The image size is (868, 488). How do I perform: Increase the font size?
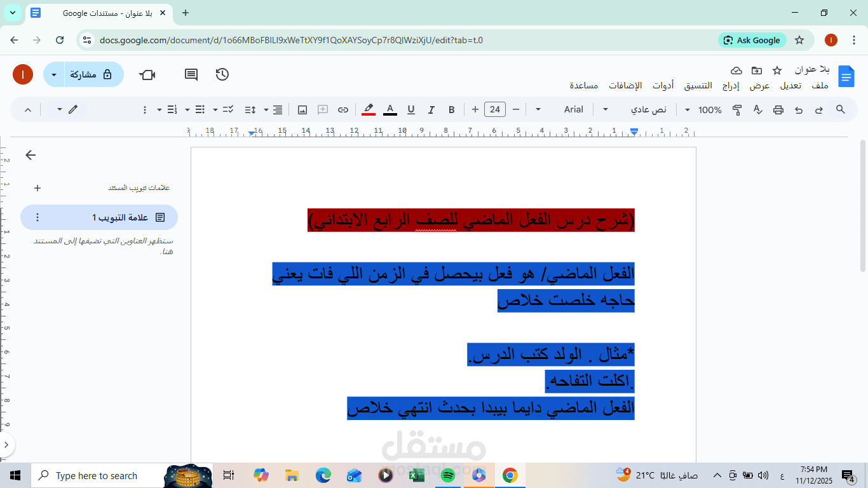(x=475, y=110)
